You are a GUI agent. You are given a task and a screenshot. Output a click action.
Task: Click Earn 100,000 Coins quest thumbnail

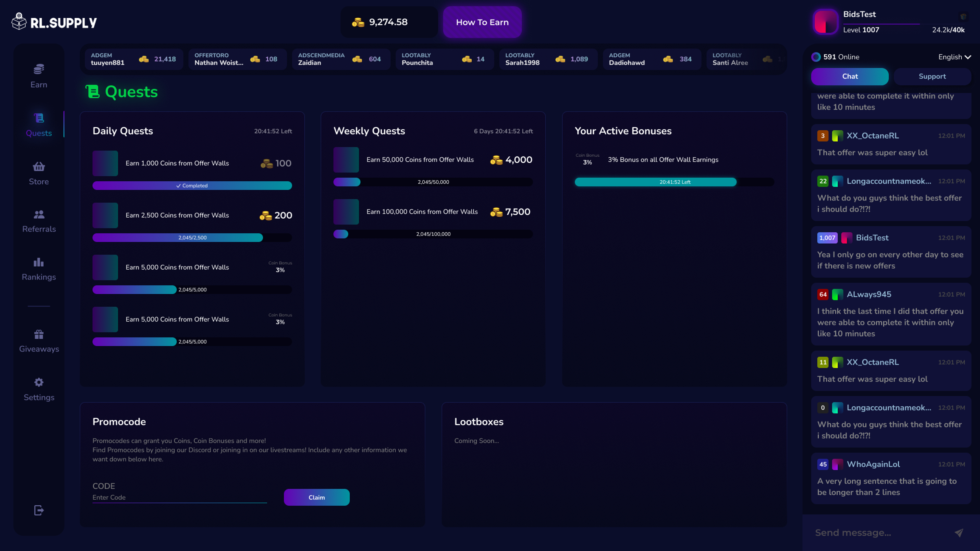coord(346,212)
